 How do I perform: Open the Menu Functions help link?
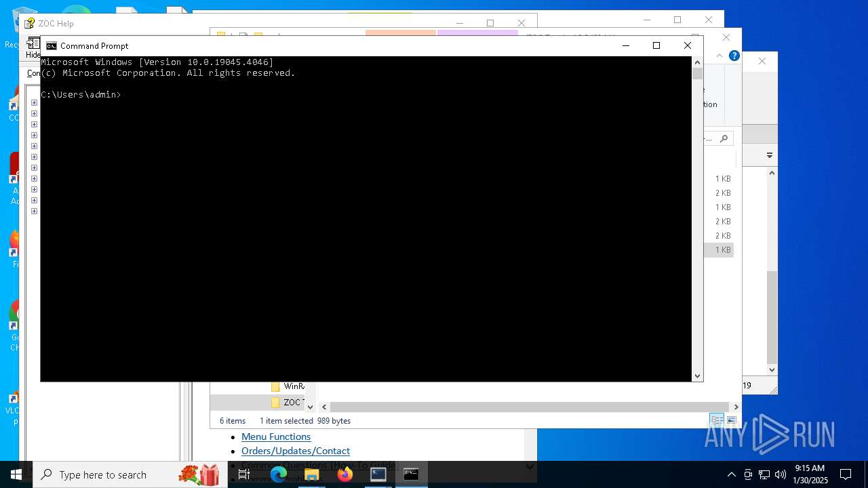pyautogui.click(x=276, y=436)
